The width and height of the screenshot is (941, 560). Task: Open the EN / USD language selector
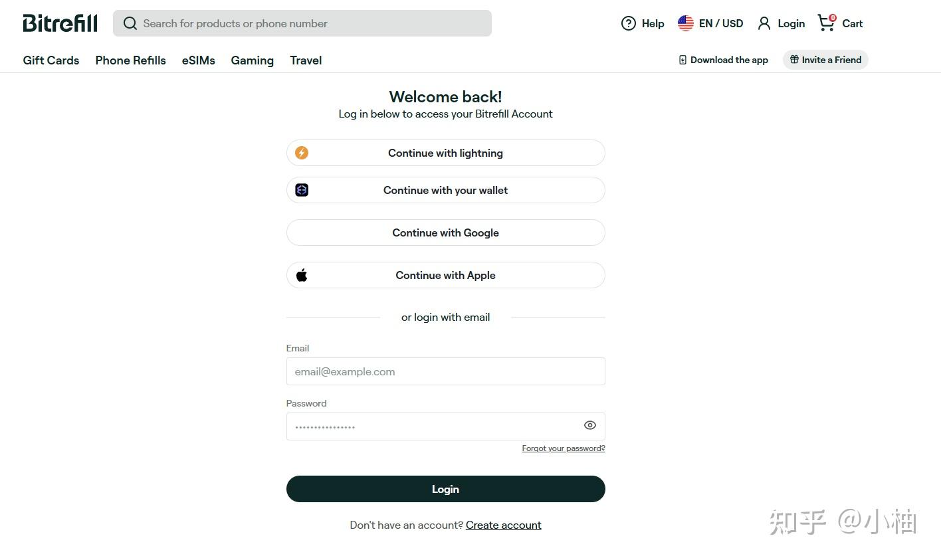click(721, 24)
